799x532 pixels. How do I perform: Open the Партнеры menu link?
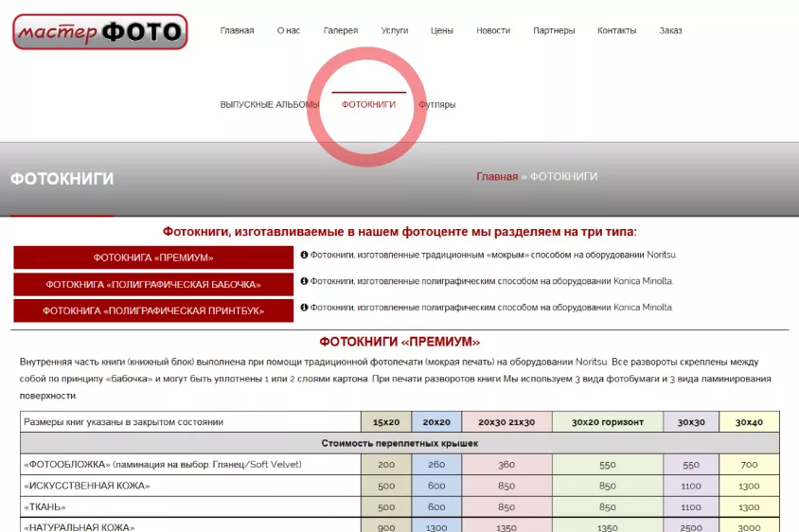553,30
